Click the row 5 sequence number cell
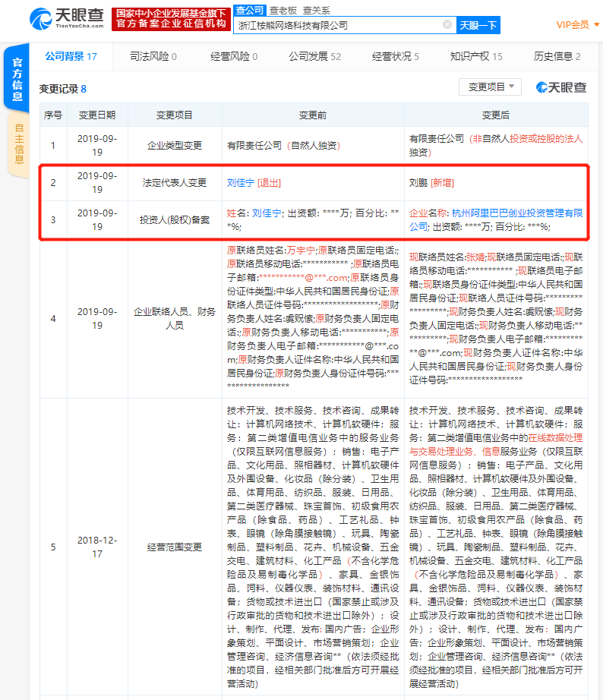The image size is (603, 700). (53, 547)
